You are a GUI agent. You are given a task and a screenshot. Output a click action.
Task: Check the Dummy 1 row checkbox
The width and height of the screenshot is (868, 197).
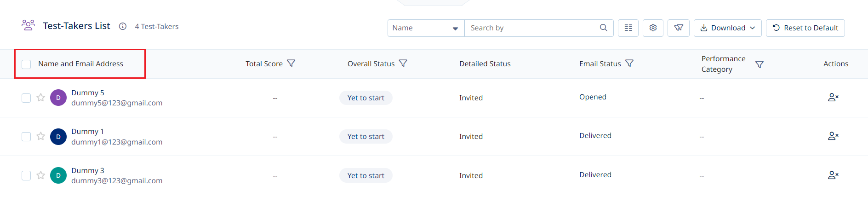(26, 137)
